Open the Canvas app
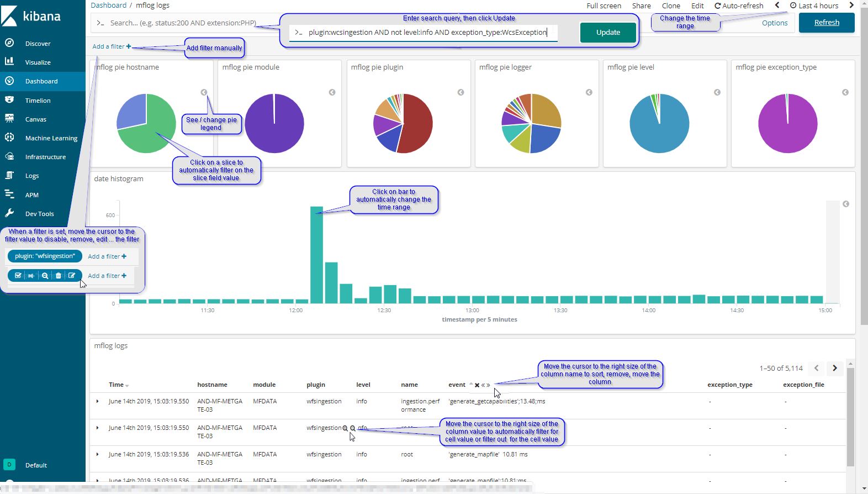This screenshot has width=868, height=494. pyautogui.click(x=35, y=119)
